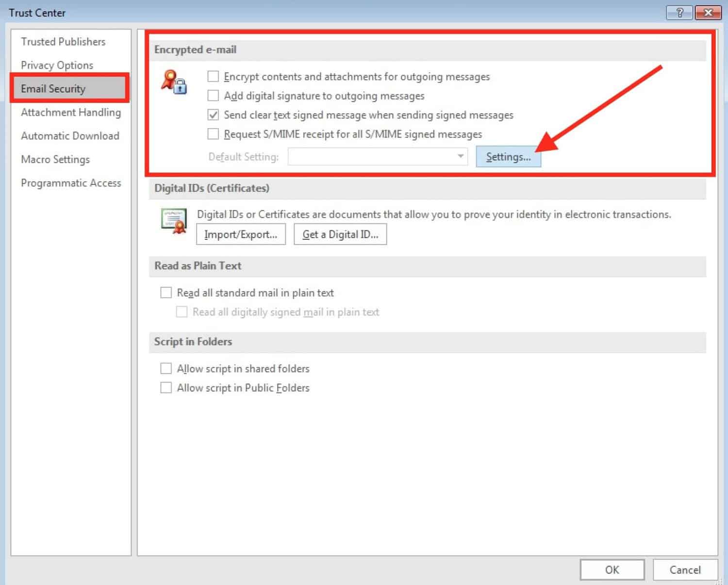
Task: Confirm changes with OK
Action: pyautogui.click(x=612, y=569)
